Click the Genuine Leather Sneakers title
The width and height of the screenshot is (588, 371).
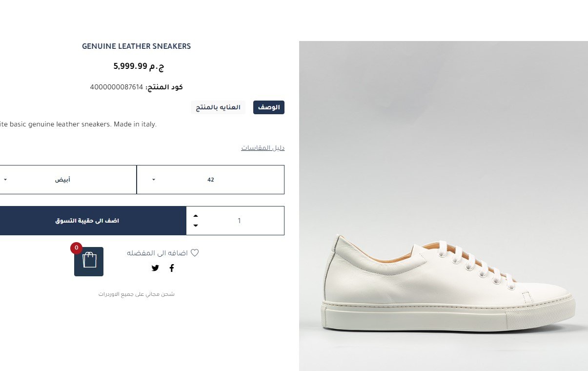coord(136,46)
